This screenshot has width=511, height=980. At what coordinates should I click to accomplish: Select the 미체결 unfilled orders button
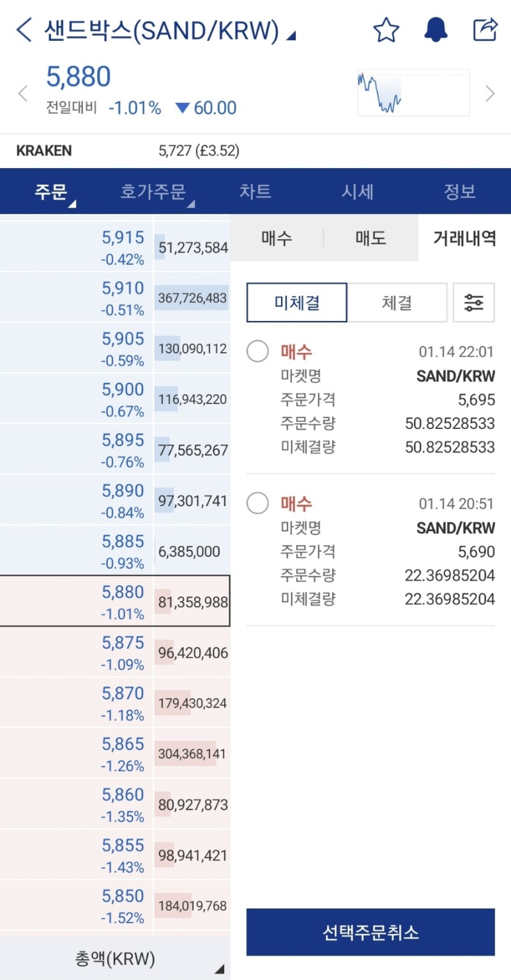297,302
